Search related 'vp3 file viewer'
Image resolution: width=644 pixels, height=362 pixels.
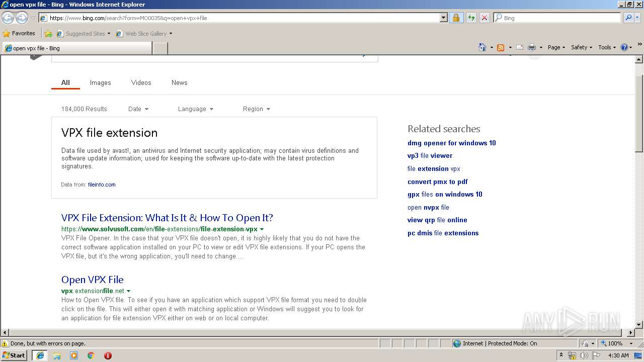point(430,156)
